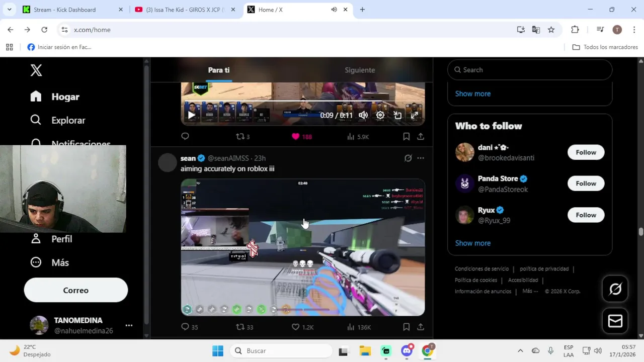The width and height of the screenshot is (644, 362).
Task: Repost the top post with 3 reposts
Action: click(243, 136)
